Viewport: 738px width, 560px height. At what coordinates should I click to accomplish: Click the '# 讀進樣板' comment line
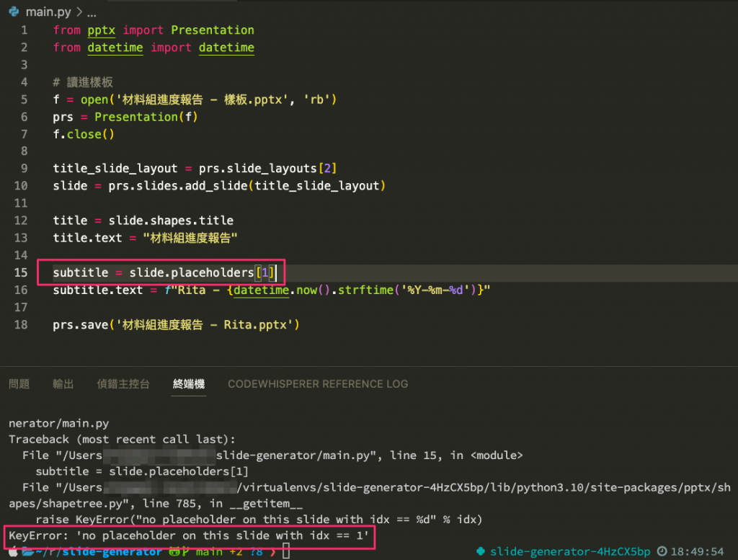point(83,82)
